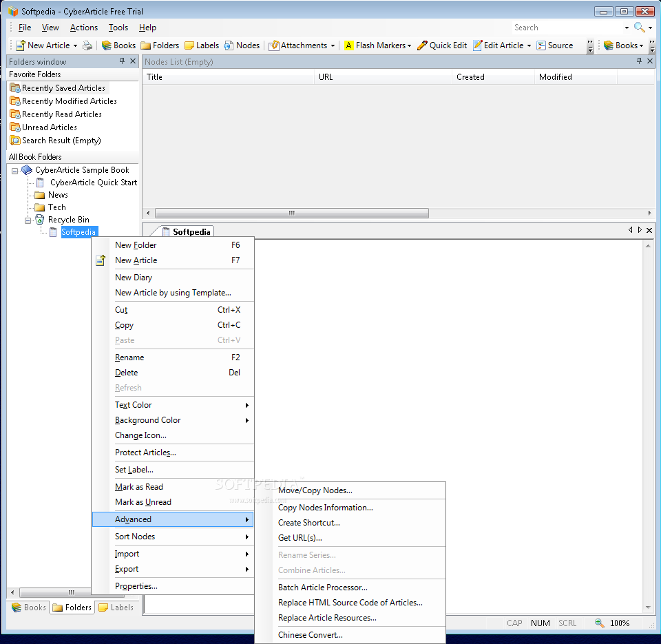661x644 pixels.
Task: Click the Source toolbar button
Action: [555, 45]
